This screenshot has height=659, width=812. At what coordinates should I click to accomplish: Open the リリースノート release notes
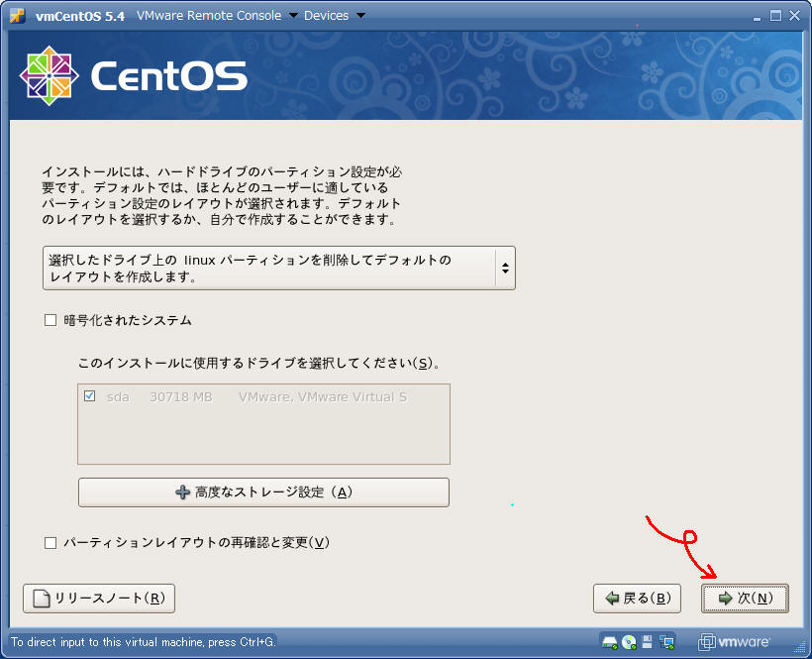[x=99, y=599]
